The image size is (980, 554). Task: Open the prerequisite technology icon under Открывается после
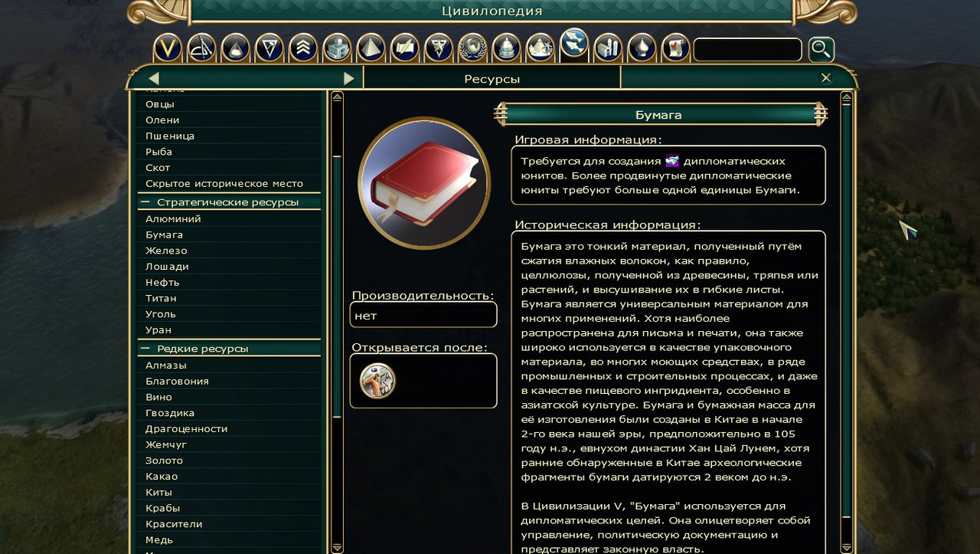377,381
